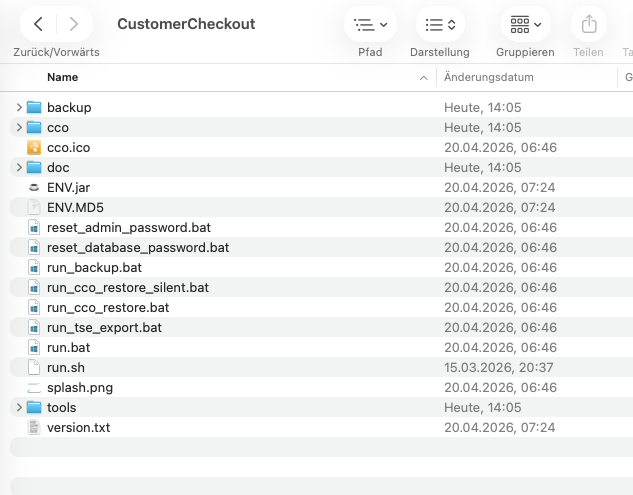Select the run_cco_restore.bat file icon

click(x=34, y=308)
